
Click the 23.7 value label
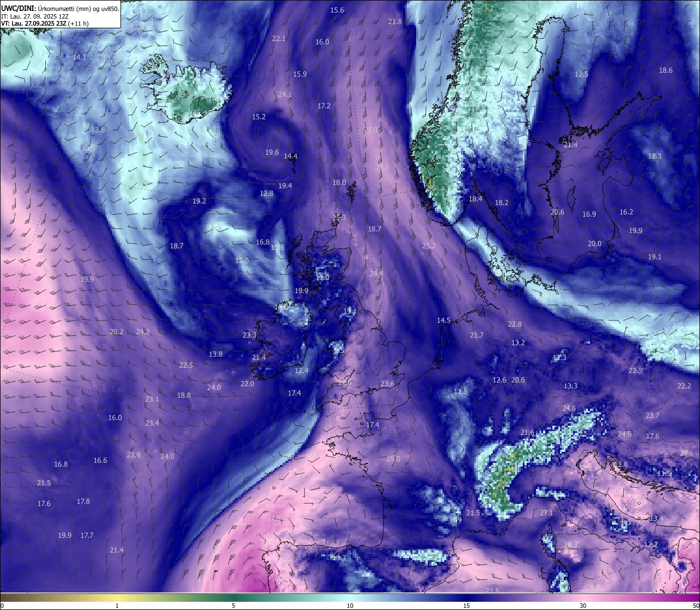652,415
